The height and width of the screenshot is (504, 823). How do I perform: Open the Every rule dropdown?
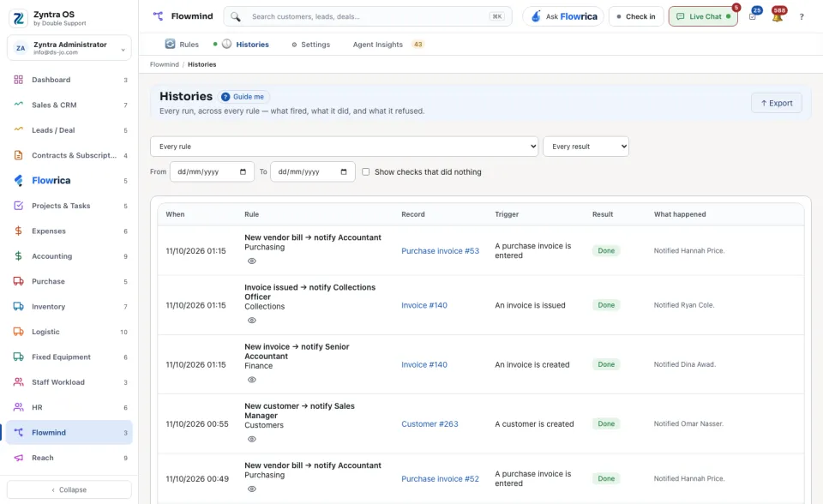pyautogui.click(x=345, y=147)
